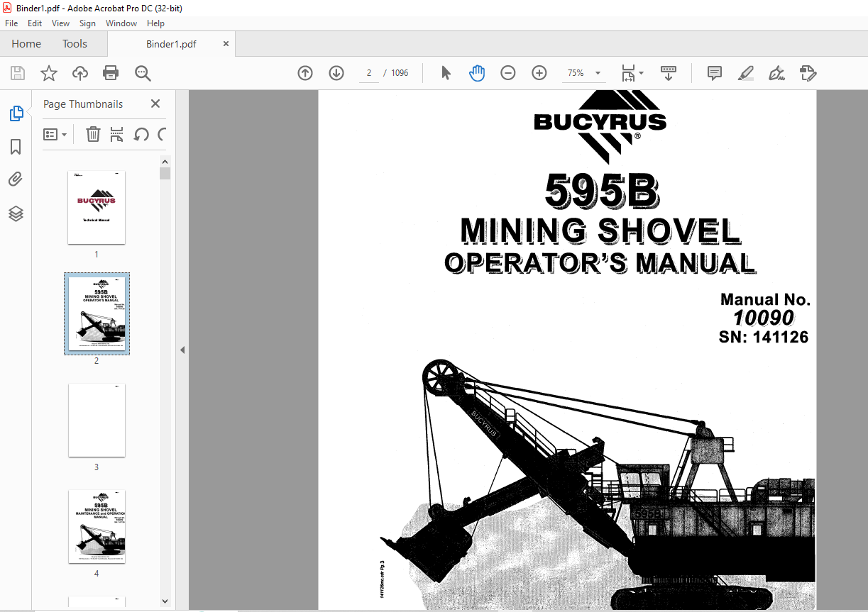Select page 2 thumbnail
Image resolution: width=868 pixels, height=612 pixels.
pos(97,313)
